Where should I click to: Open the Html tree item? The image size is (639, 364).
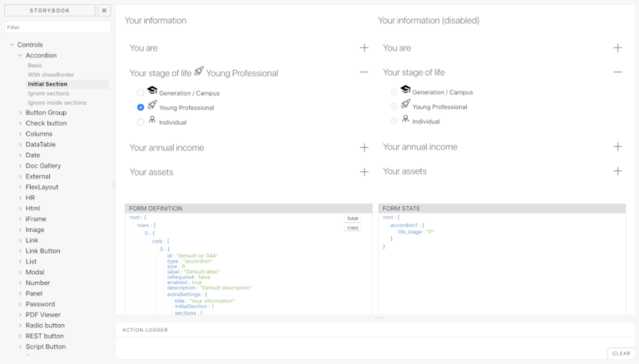pyautogui.click(x=32, y=208)
